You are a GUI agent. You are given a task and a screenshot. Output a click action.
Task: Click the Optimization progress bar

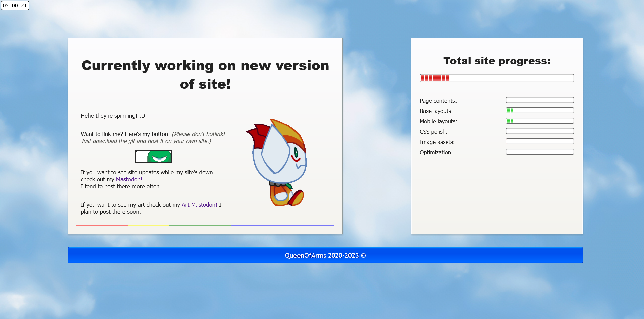540,152
